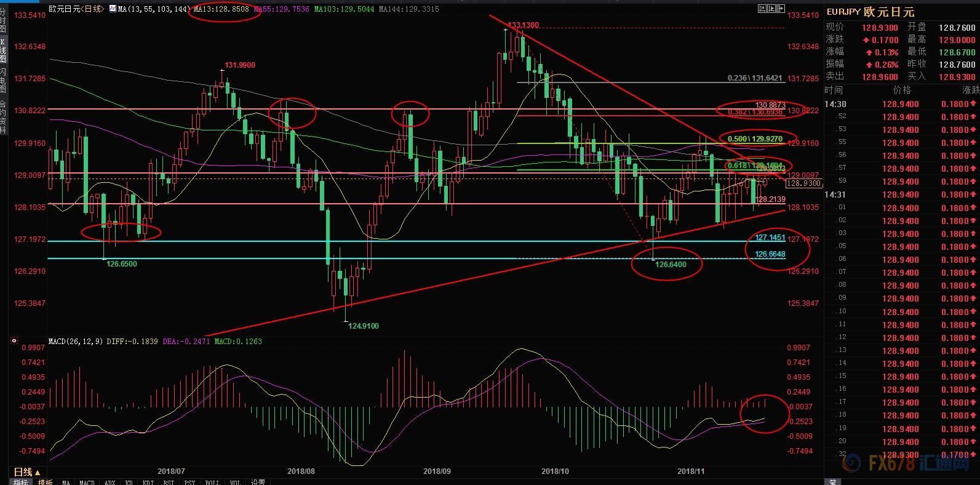Open the 分时图 intraday chart sidebar tab

tap(3, 22)
